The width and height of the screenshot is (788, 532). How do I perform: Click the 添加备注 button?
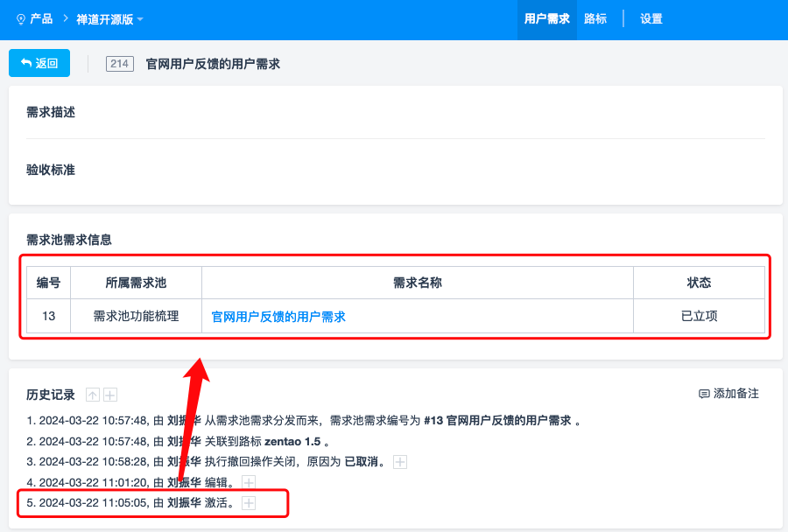pyautogui.click(x=729, y=394)
